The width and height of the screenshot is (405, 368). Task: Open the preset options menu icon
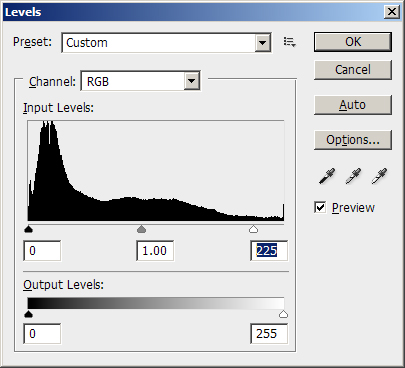(289, 42)
